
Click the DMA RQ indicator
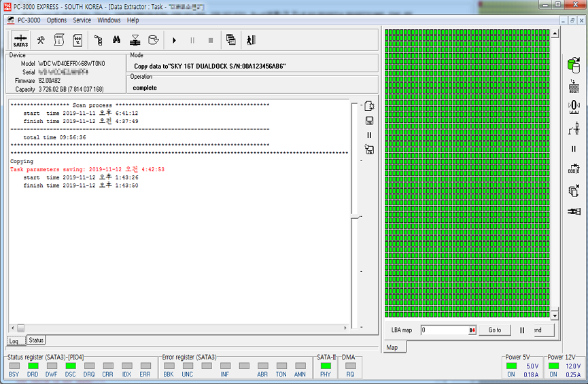tap(350, 366)
